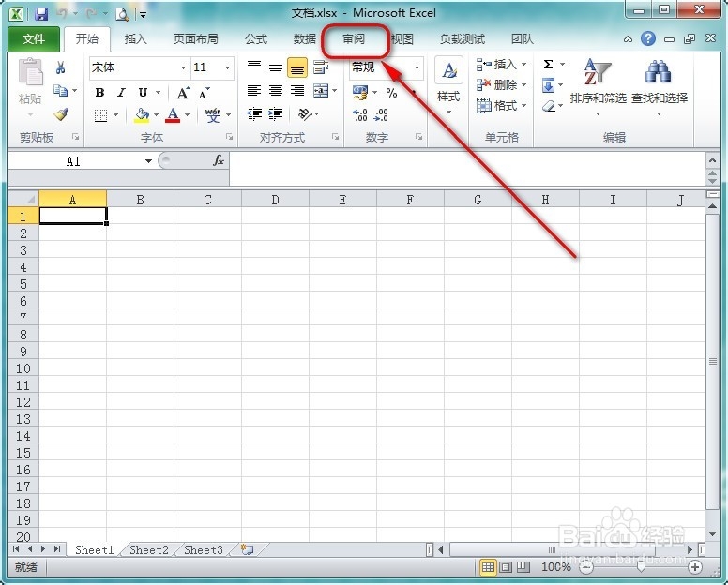Image resolution: width=728 pixels, height=585 pixels.
Task: Apply red Font Color letter A
Action: (173, 115)
